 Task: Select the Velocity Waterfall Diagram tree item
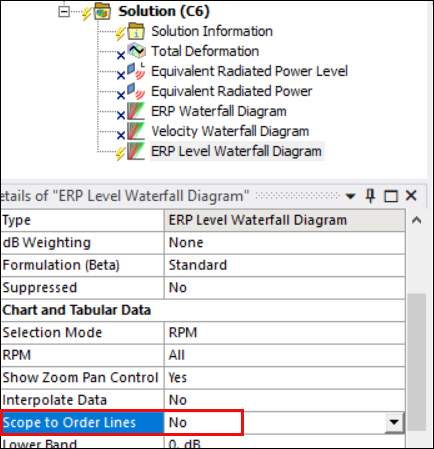tap(230, 131)
